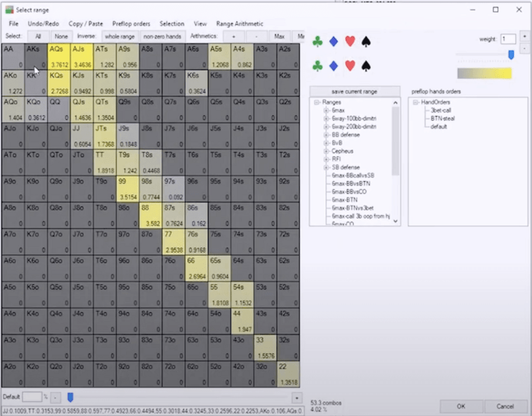Click the Default percent slider handle
The image size is (532, 416).
point(70,397)
